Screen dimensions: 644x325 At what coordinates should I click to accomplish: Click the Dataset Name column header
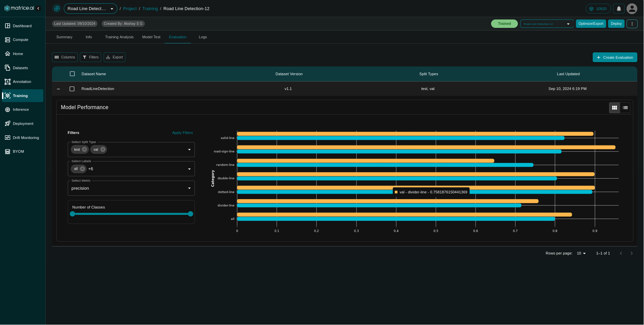[x=94, y=74]
